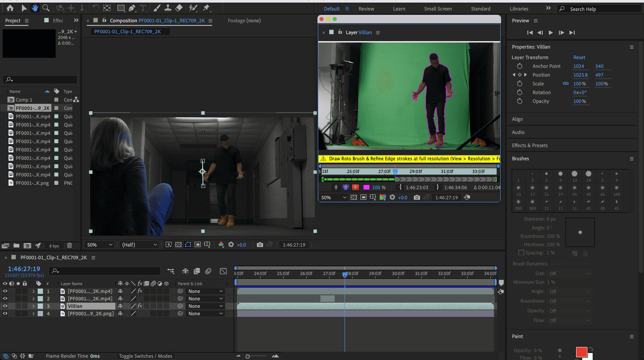Show more workspaces with double chevron
Screen dimensions: 644x360
[548, 8]
